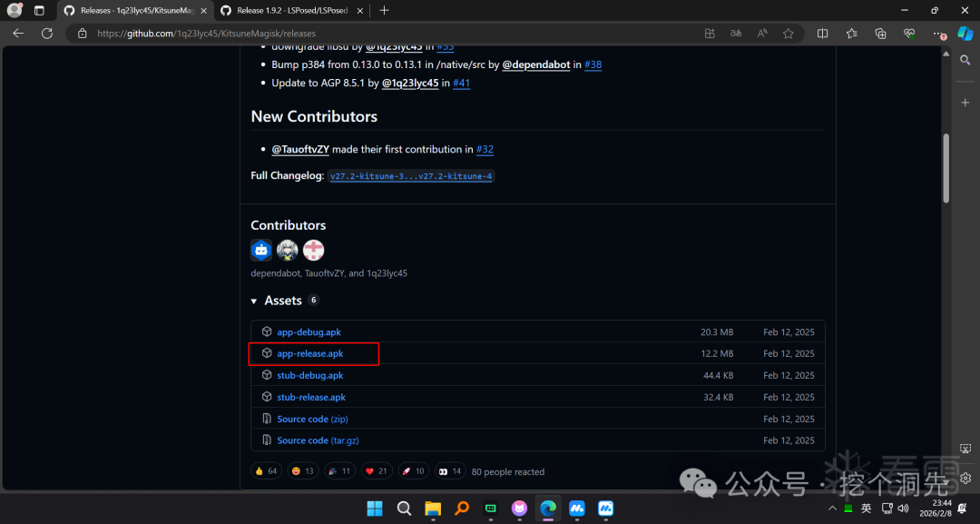Viewport: 980px width, 524px height.
Task: View 1q23lyc45 contributor avatar
Action: click(314, 250)
